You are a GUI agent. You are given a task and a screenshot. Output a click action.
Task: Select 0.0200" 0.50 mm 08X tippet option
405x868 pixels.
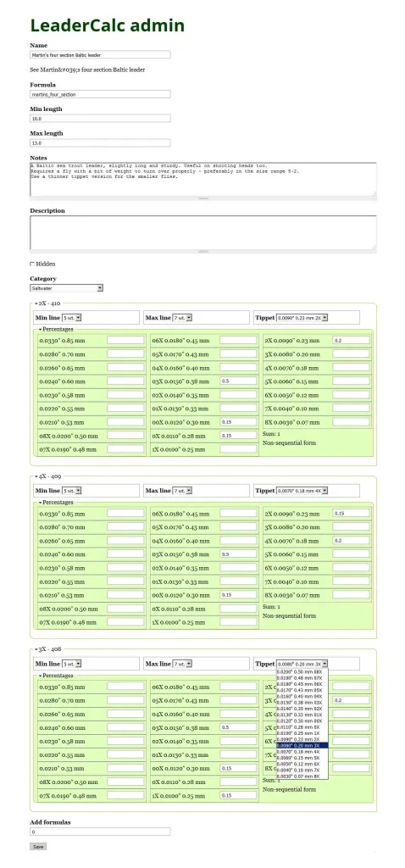[302, 671]
